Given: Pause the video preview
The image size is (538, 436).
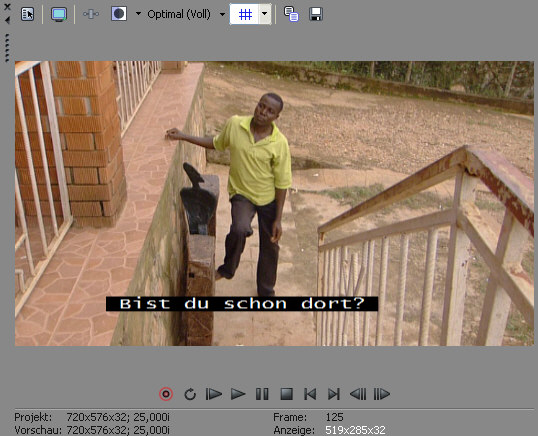Looking at the screenshot, I should click(x=262, y=394).
